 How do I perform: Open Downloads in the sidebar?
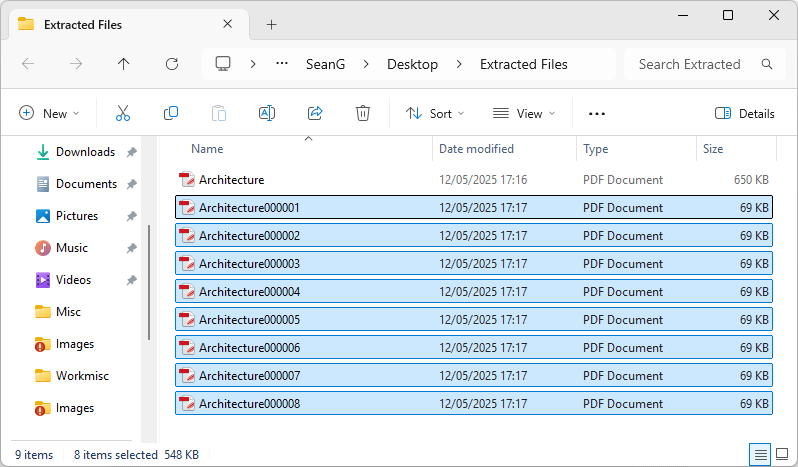86,152
